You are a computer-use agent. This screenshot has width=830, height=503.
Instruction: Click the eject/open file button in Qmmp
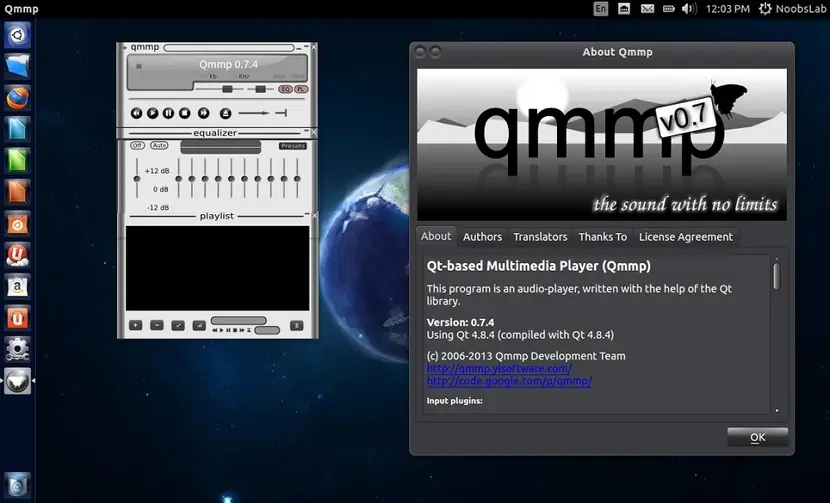click(x=225, y=113)
